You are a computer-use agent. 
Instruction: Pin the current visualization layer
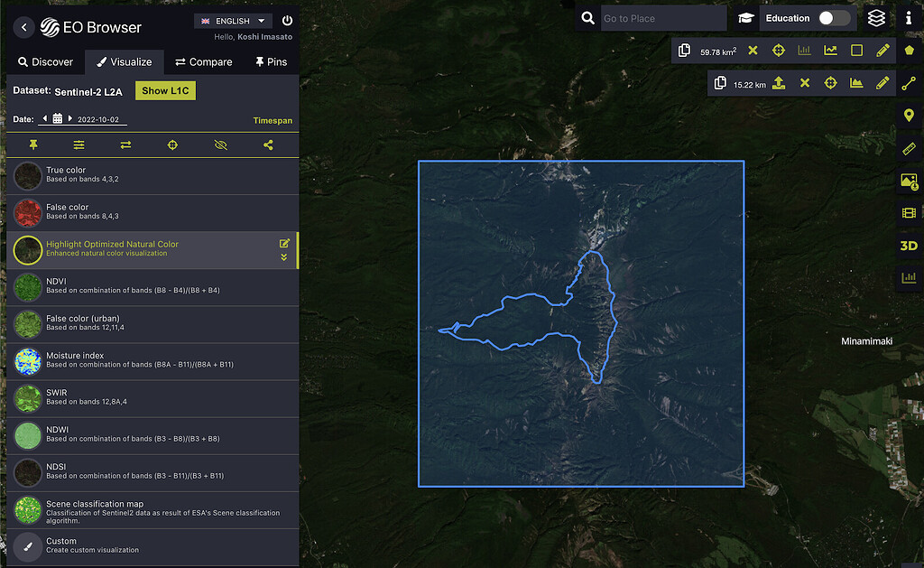(33, 144)
